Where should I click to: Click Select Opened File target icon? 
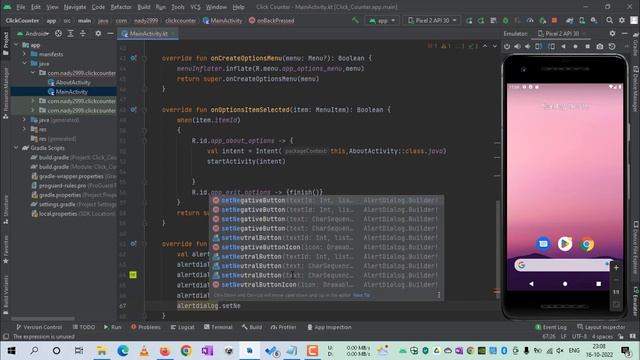(x=58, y=34)
